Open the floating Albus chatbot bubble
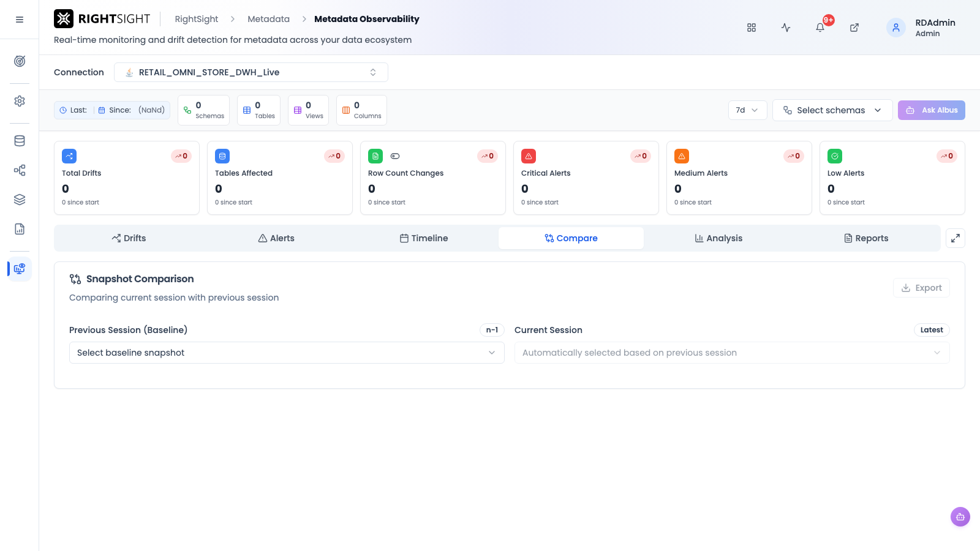 pyautogui.click(x=960, y=517)
